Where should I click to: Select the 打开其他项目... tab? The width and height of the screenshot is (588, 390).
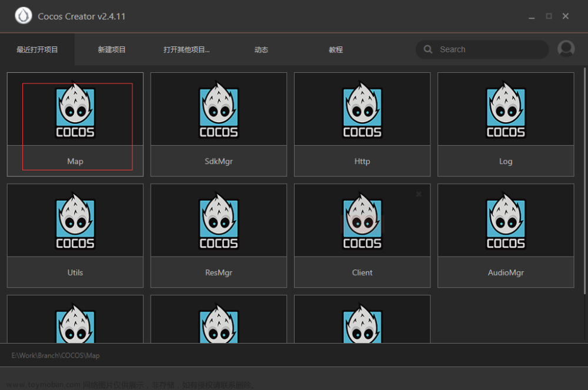coord(186,49)
